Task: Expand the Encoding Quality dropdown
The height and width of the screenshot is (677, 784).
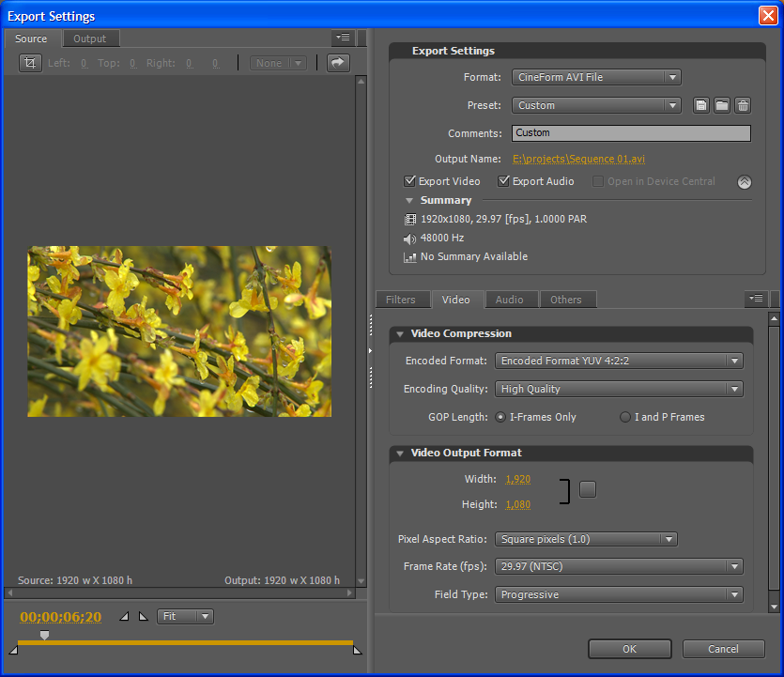Action: [619, 389]
